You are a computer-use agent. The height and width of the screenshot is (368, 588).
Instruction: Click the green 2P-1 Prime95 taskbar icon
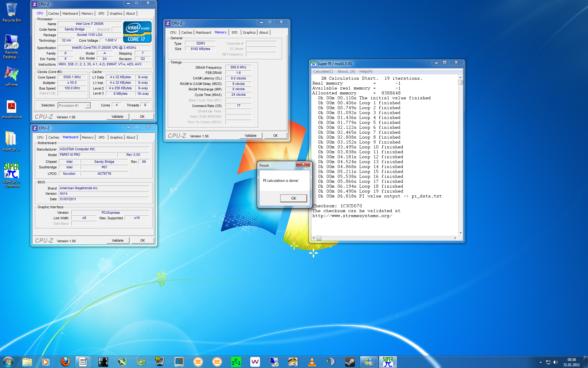tap(236, 362)
